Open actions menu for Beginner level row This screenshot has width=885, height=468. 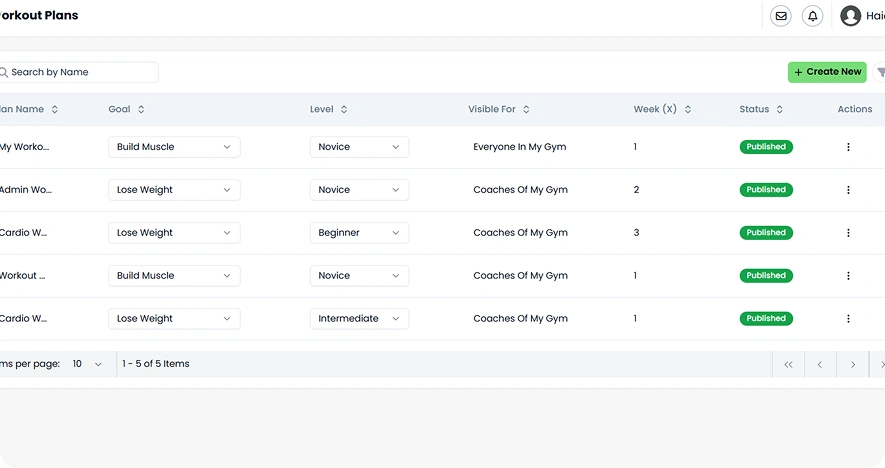[x=848, y=233]
